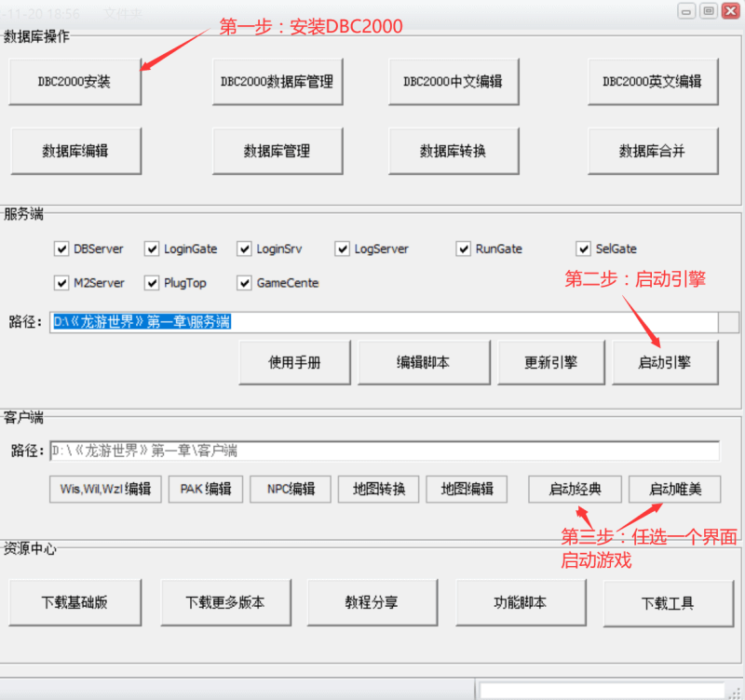The image size is (745, 700).
Task: Click the 更新引擎 button
Action: pyautogui.click(x=549, y=363)
